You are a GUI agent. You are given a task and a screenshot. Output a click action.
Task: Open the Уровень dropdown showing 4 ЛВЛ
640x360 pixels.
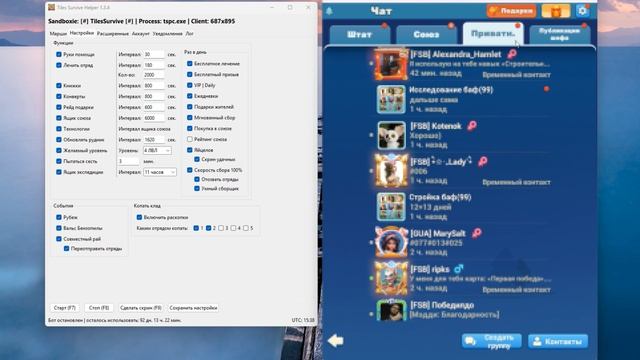pyautogui.click(x=157, y=150)
